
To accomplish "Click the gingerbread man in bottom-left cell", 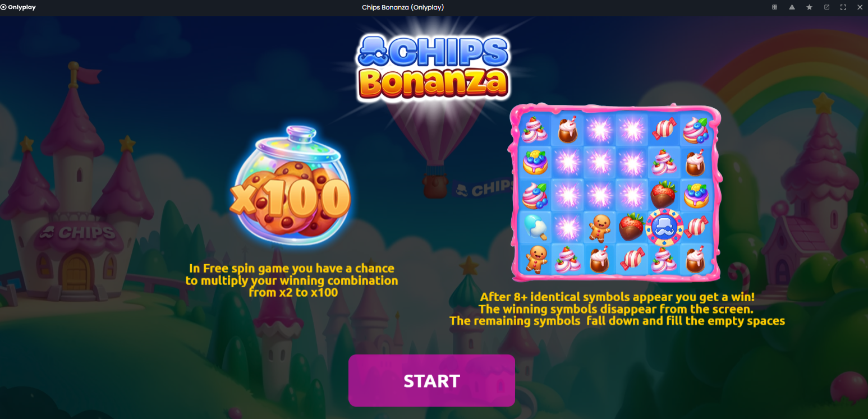I will point(535,259).
